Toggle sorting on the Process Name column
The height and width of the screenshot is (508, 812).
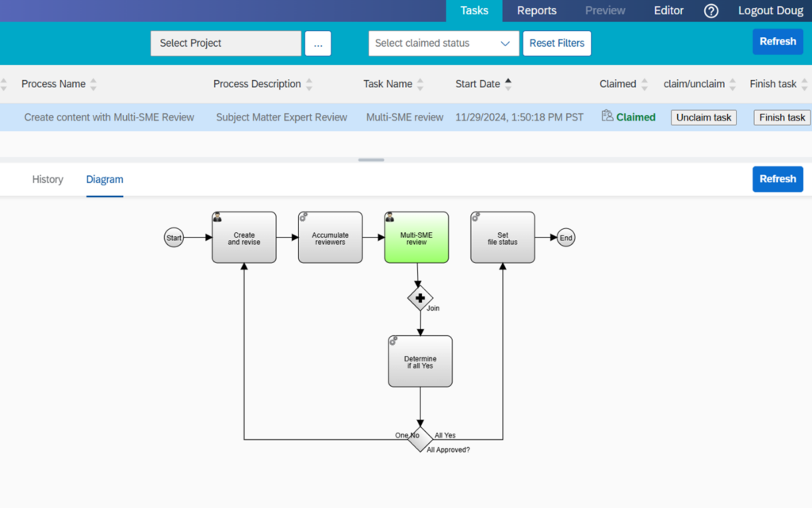pos(92,84)
